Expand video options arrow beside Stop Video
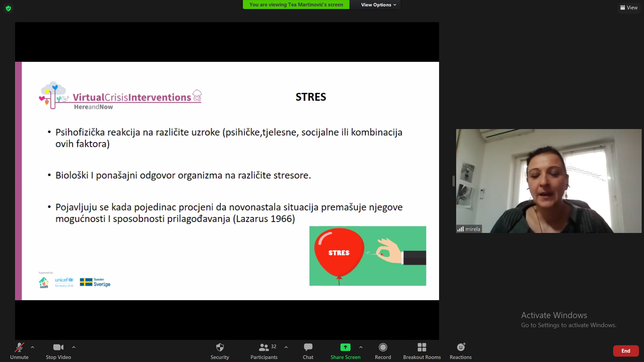The height and width of the screenshot is (362, 644). tap(74, 347)
